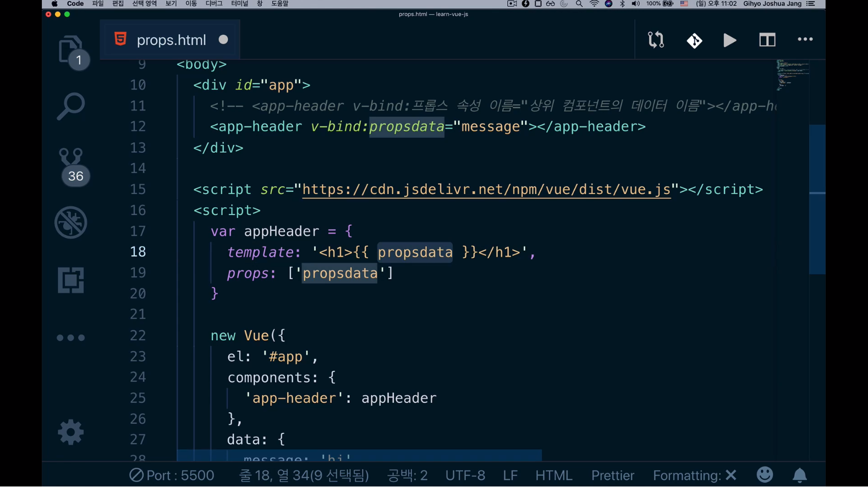Open the editor's more actions ellipsis
The image size is (868, 487).
pyautogui.click(x=805, y=40)
